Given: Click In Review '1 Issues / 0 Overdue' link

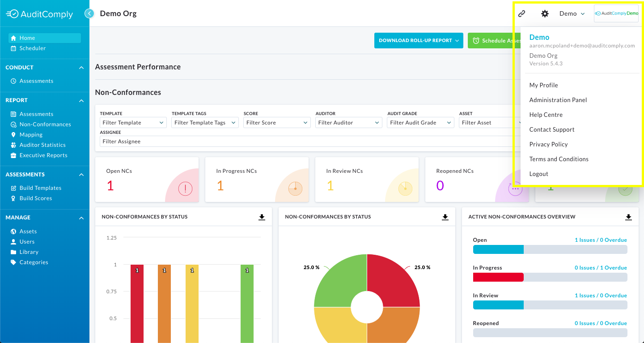Looking at the screenshot, I should point(601,296).
